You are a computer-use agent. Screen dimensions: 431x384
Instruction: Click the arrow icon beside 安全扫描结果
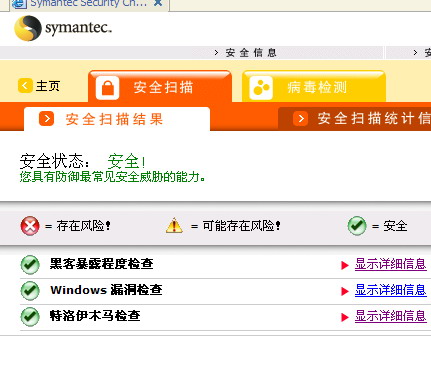46,119
